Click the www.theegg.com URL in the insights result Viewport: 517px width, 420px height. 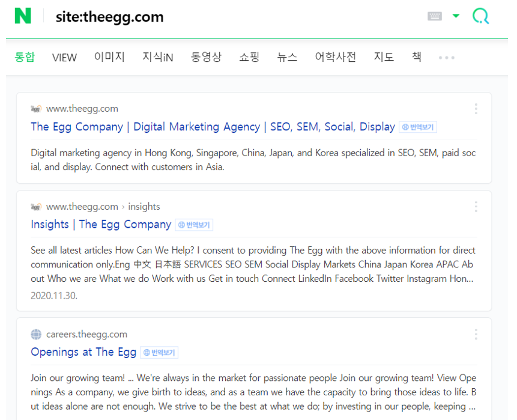[82, 207]
